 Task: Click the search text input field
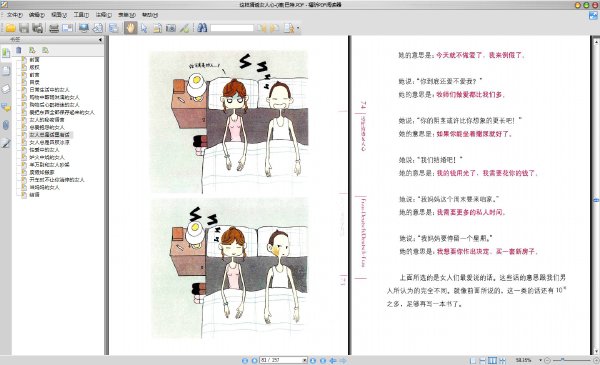point(232,28)
